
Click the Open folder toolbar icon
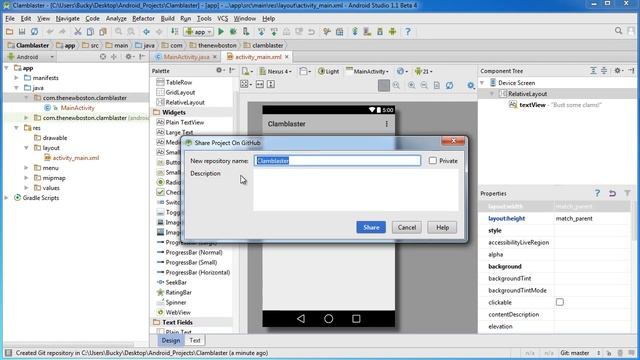pyautogui.click(x=9, y=31)
